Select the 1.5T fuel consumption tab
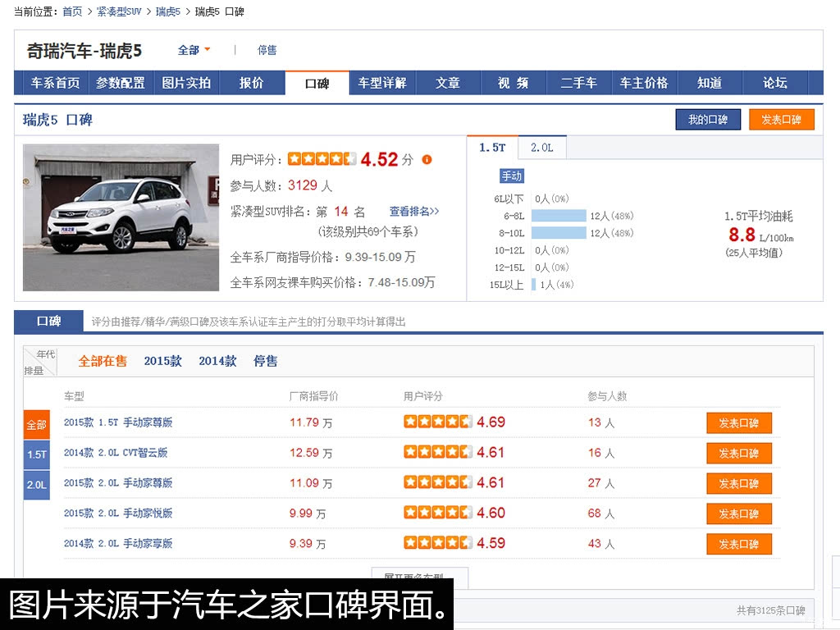Screen dimensions: 840x630 click(x=492, y=148)
